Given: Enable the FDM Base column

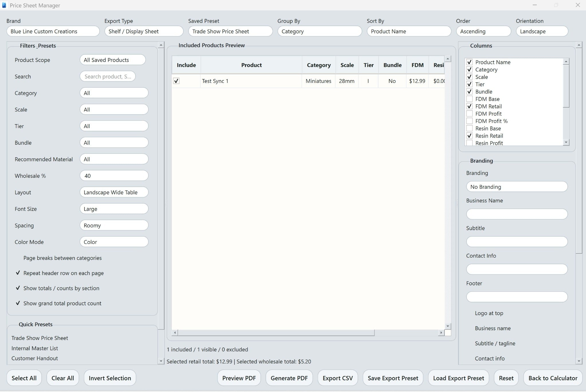Looking at the screenshot, I should coord(469,99).
